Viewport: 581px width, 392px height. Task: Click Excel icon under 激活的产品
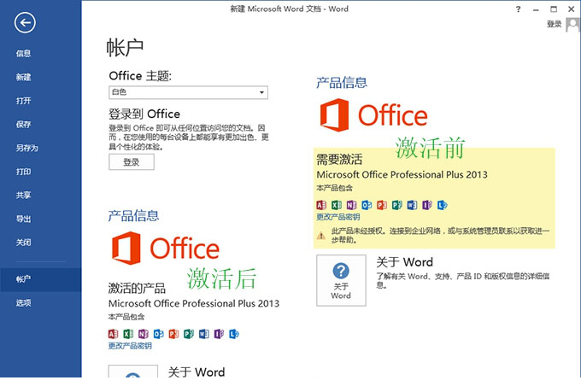click(x=128, y=334)
